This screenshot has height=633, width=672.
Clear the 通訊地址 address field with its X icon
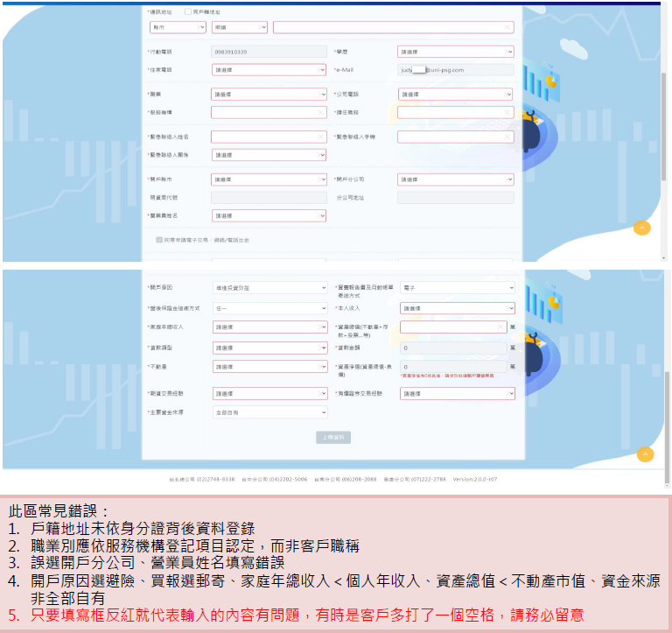point(507,27)
